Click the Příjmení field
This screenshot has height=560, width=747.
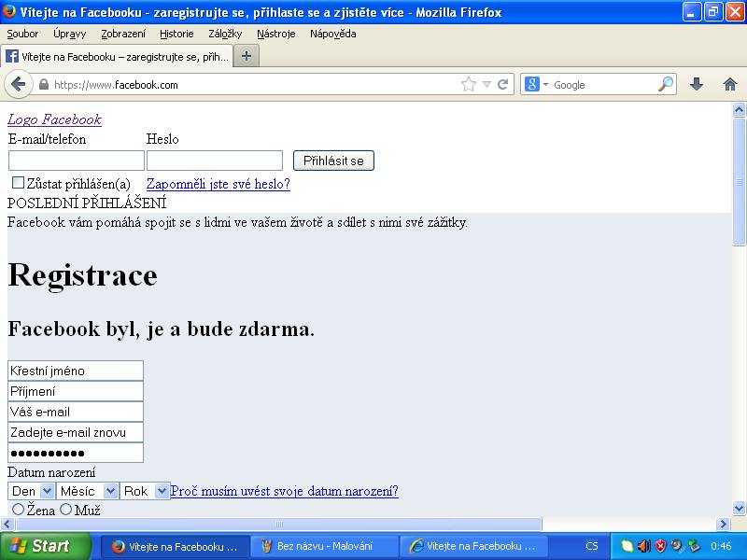(76, 391)
